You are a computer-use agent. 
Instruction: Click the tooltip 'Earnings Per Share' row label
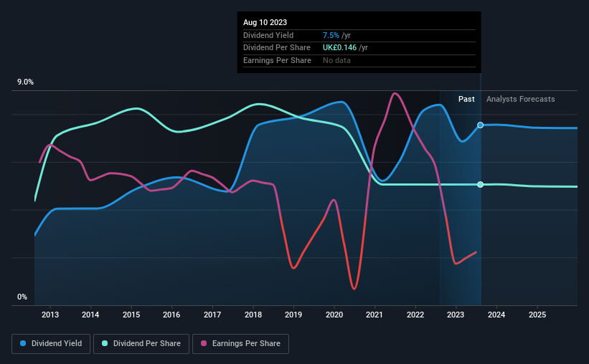(x=277, y=60)
